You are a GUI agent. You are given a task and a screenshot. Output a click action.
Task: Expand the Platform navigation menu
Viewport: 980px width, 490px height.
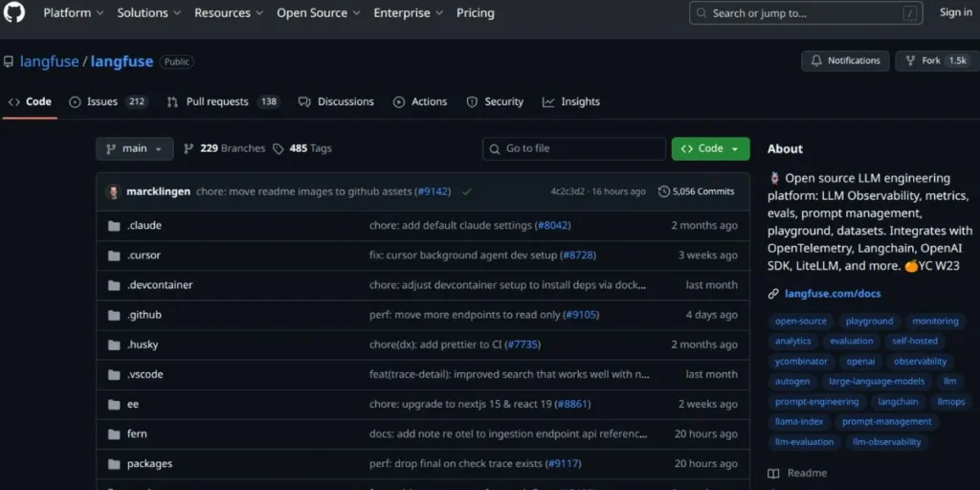tap(73, 13)
